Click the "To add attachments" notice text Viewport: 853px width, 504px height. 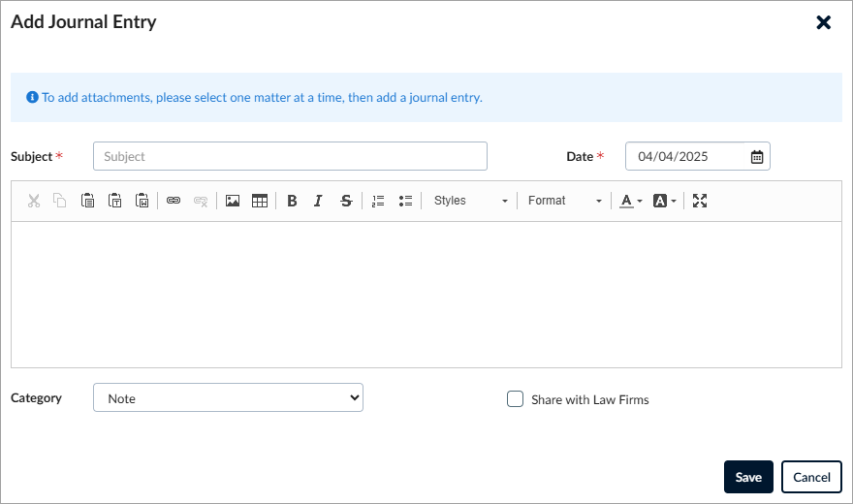263,97
